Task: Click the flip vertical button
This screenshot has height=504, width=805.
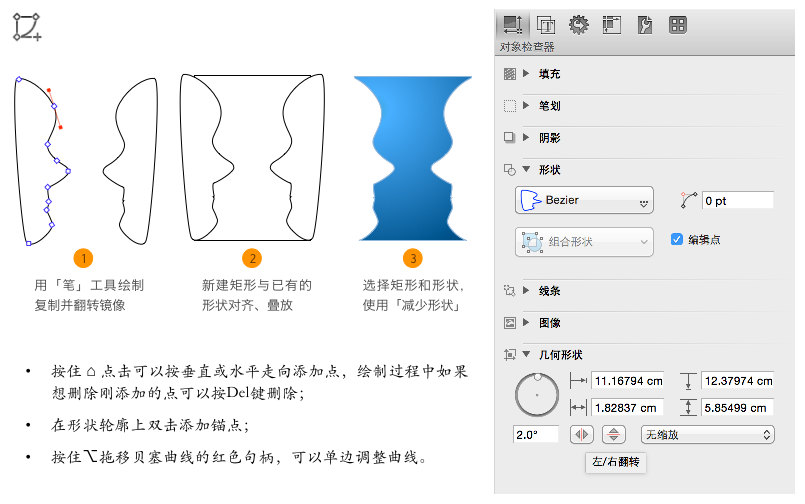Action: pos(614,435)
